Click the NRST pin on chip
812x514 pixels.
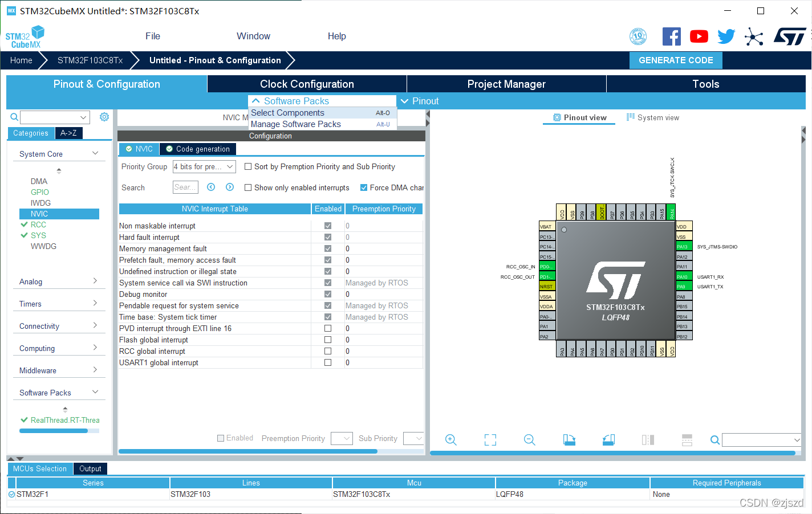tap(547, 287)
